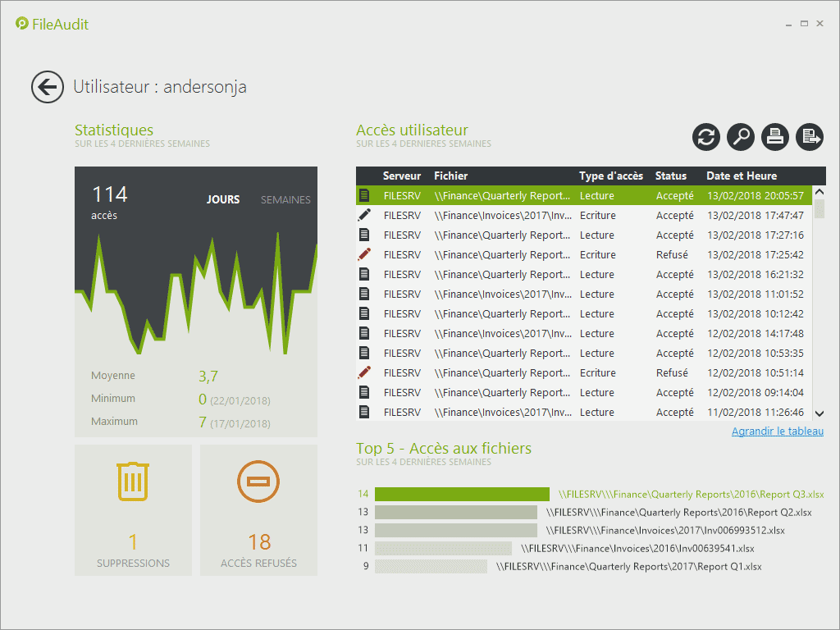Click pencil icon of 13/02/2018 17:47:47 row

coord(364,216)
